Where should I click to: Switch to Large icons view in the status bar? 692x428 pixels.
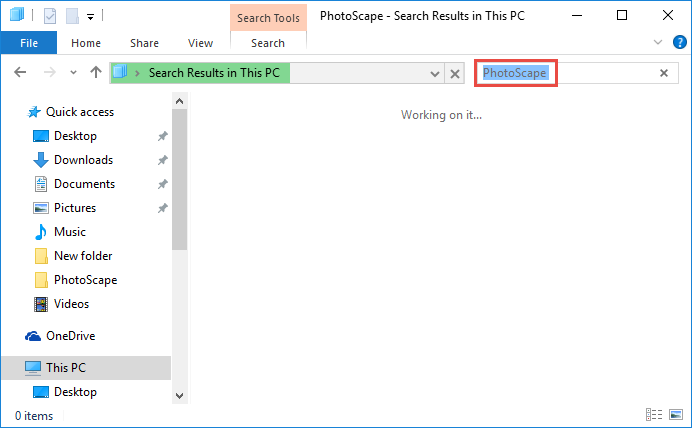(x=676, y=415)
